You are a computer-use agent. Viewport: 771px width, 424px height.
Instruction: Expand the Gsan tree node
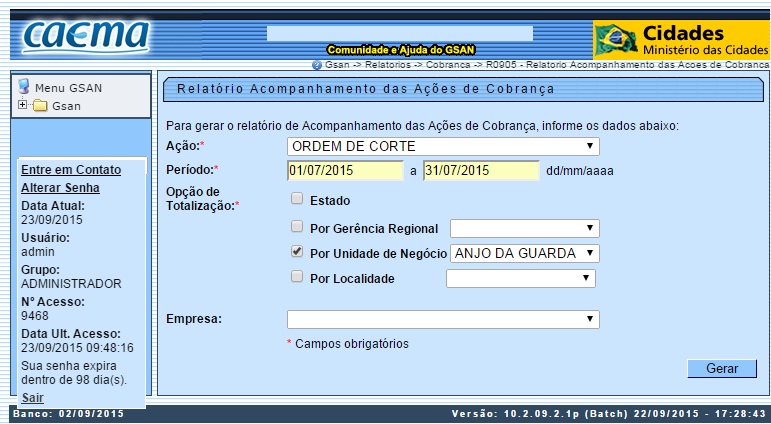coord(23,105)
